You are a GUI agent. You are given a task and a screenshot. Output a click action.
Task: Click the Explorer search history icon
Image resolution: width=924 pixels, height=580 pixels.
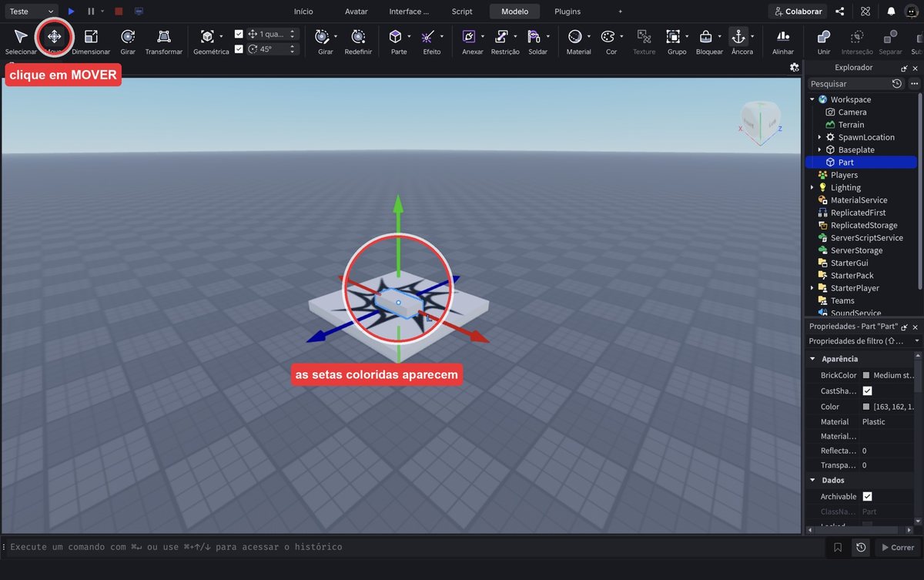[x=897, y=83]
